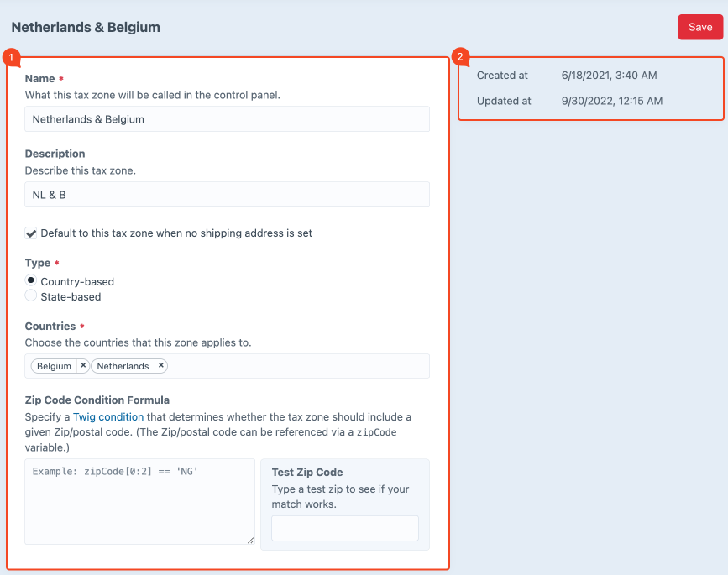
Task: Click the Created at timestamp value
Action: coord(609,76)
